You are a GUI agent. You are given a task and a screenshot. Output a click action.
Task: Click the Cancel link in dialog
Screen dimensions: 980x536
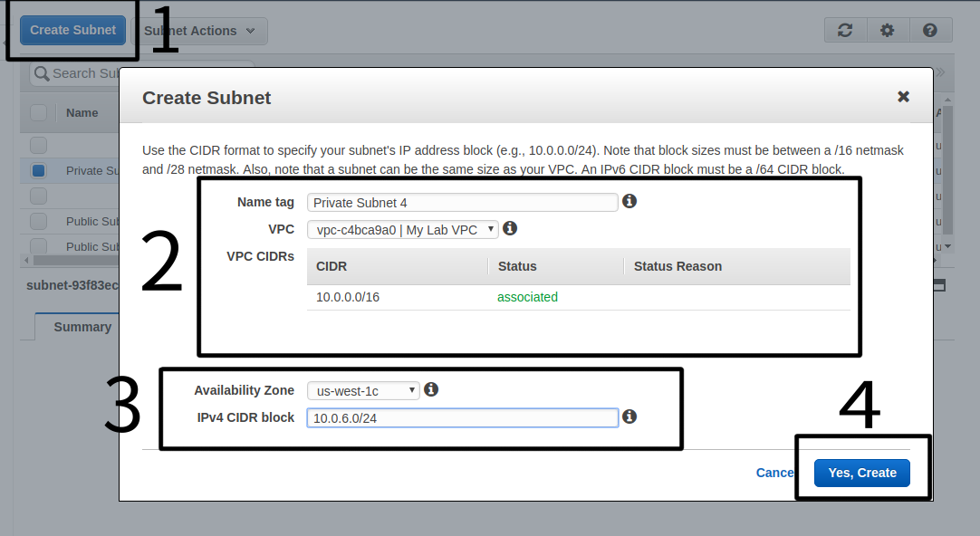774,473
